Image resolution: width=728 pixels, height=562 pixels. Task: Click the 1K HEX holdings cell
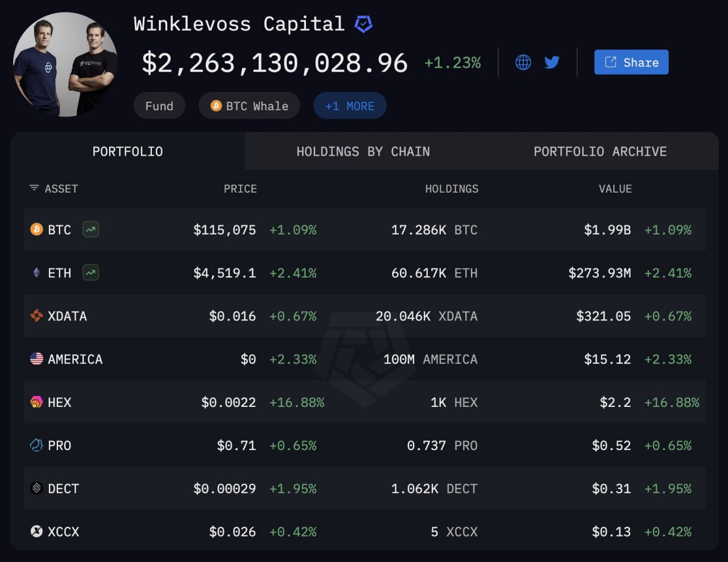click(x=454, y=402)
